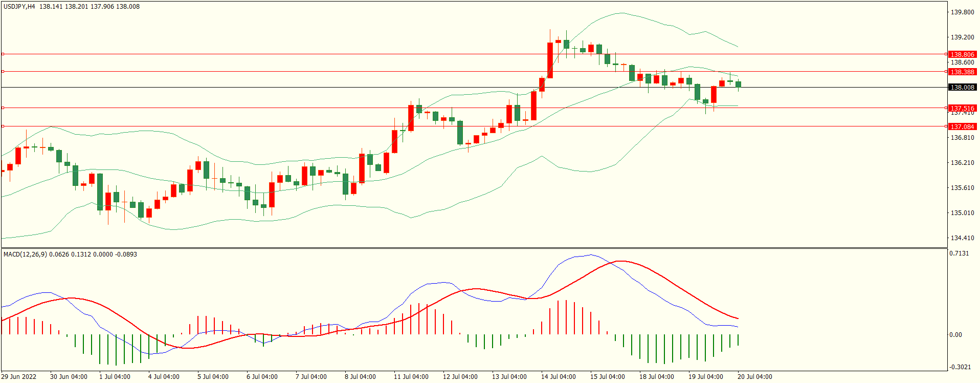The image size is (980, 383).
Task: Click the 139.800 price axis value
Action: pos(962,12)
